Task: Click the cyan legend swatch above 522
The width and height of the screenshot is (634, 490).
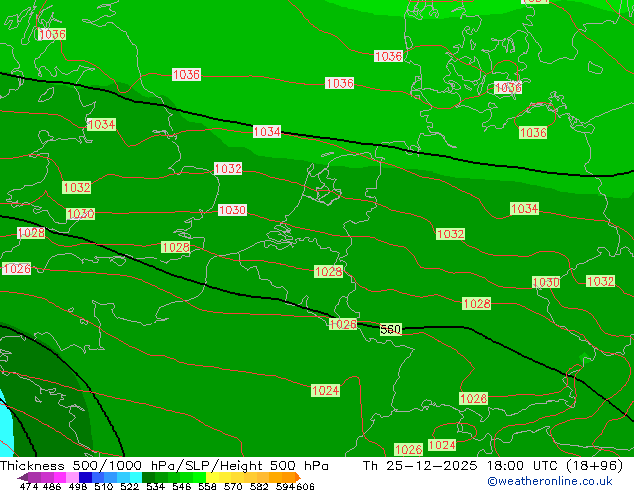Action: coord(135,477)
